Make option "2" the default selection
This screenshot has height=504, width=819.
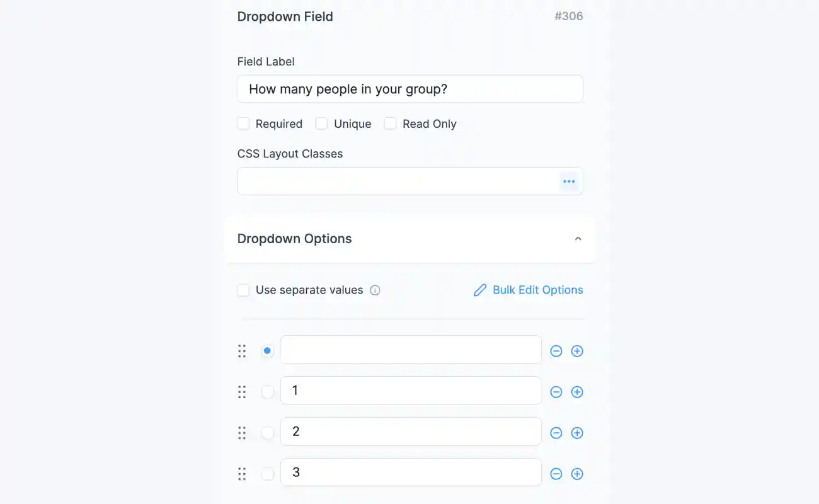click(267, 432)
